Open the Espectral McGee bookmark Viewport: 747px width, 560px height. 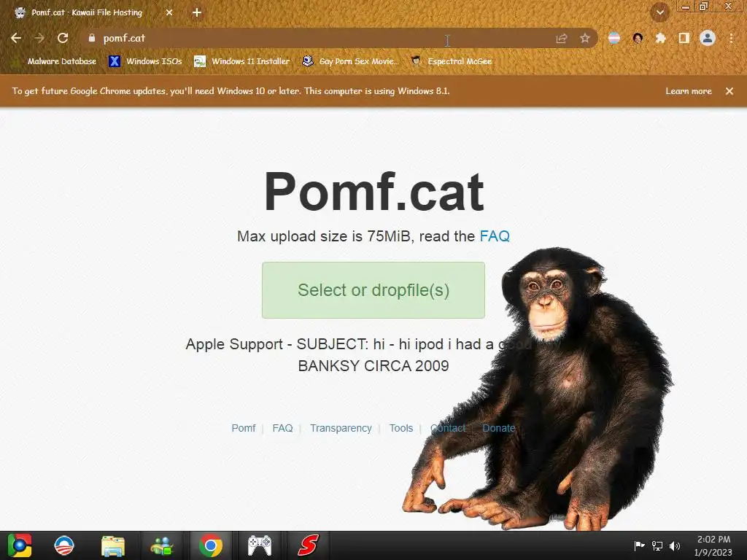point(452,61)
